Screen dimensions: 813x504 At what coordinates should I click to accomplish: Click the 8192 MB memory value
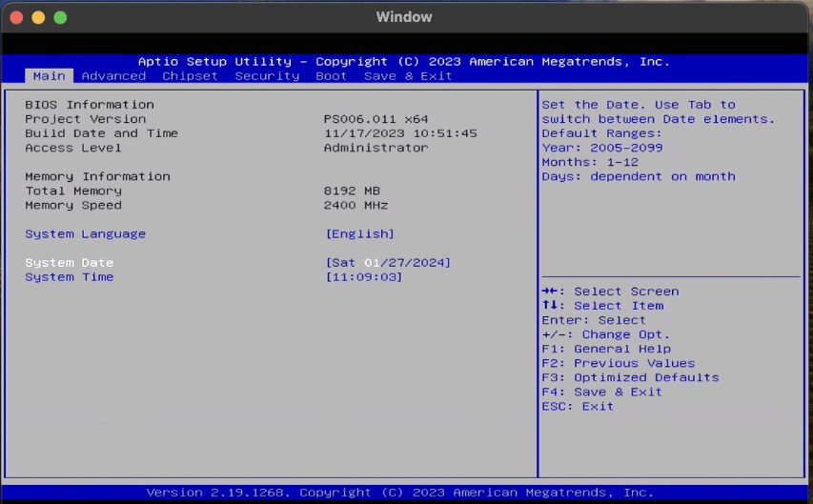[x=352, y=192]
